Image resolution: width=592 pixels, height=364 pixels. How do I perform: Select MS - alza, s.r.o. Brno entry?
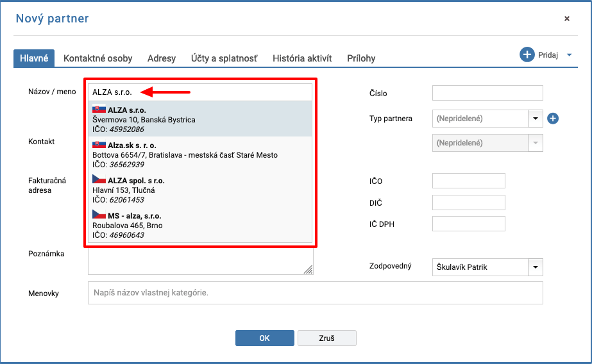pos(200,225)
